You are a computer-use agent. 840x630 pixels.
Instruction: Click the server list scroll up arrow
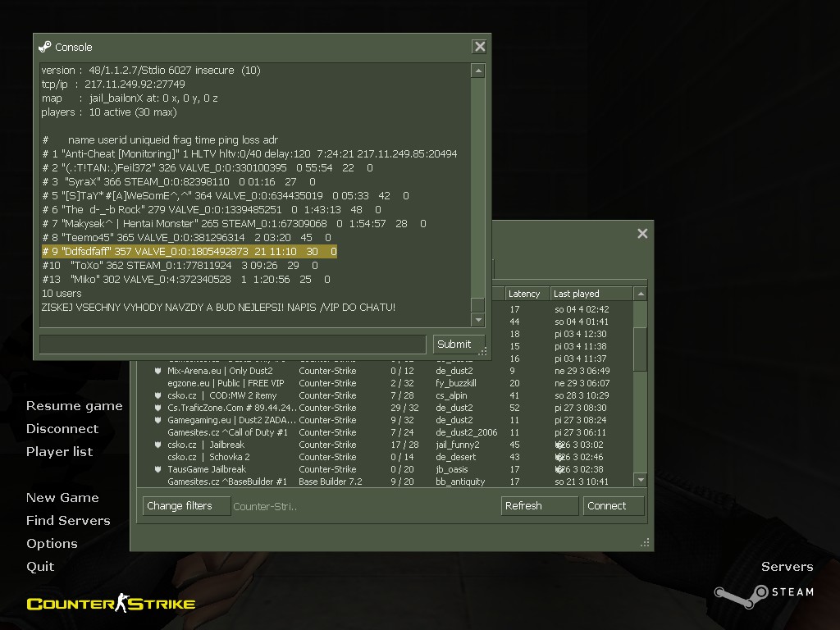click(x=640, y=294)
